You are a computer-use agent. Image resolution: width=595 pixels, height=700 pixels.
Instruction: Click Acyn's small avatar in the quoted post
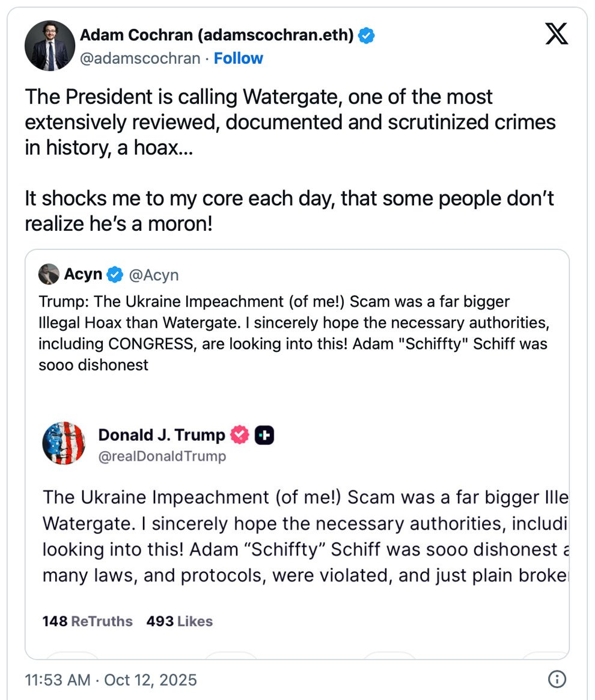coord(49,275)
